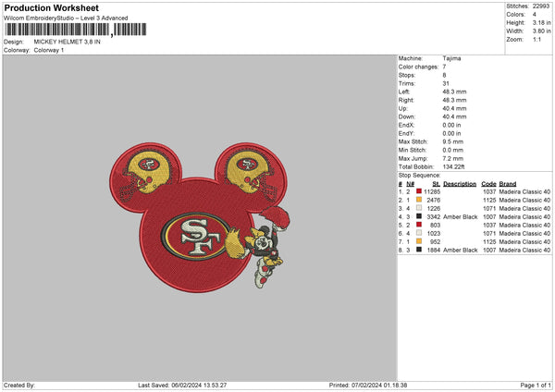Screen dimensions: 555x392
Task: Click the 'Code' column header
Action: click(x=488, y=184)
